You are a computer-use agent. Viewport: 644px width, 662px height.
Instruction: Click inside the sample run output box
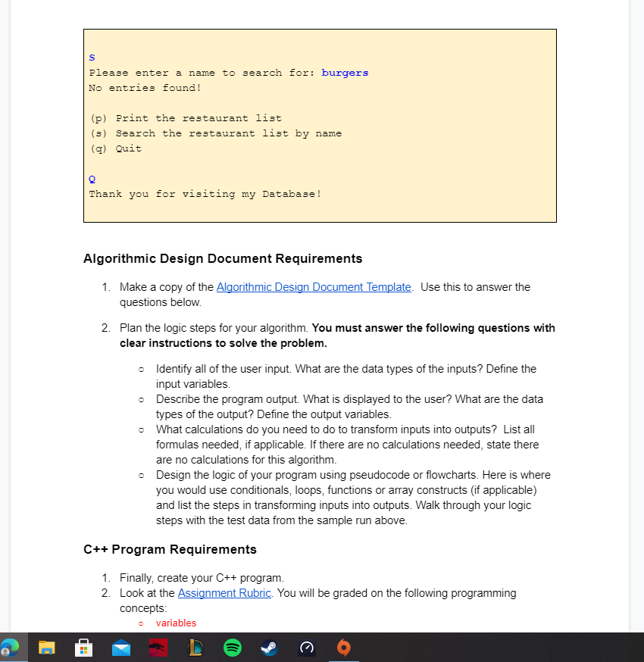pos(318,125)
